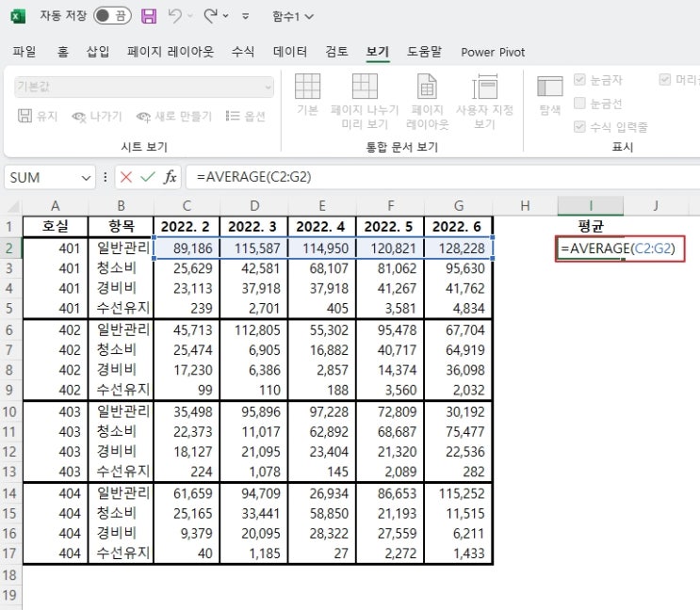
Task: Click the Select All corner triangle
Action: pyautogui.click(x=11, y=206)
